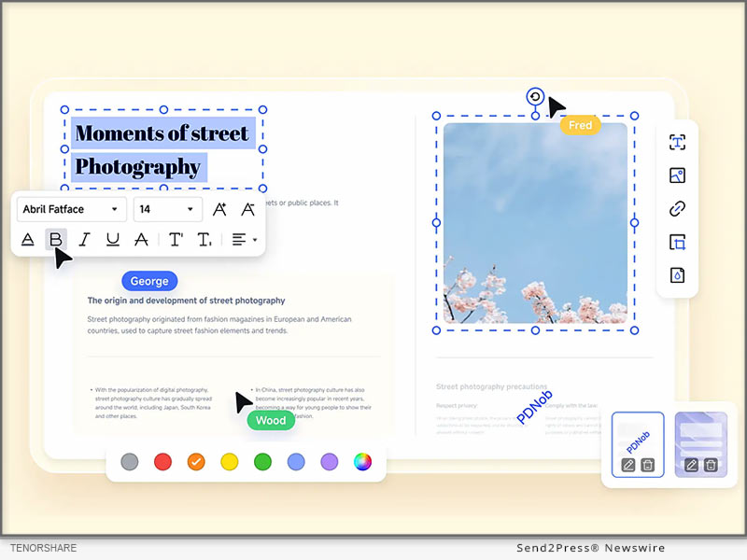Image resolution: width=747 pixels, height=560 pixels.
Task: Open the rainbow custom color picker
Action: click(362, 461)
